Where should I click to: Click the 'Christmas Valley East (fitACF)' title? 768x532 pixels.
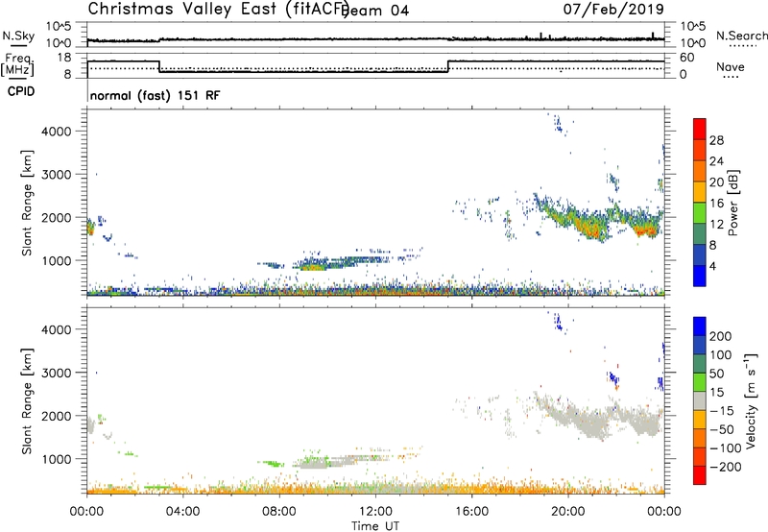(x=219, y=9)
